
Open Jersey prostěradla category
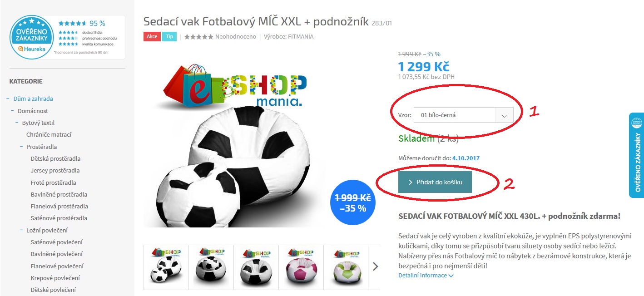[x=55, y=171]
